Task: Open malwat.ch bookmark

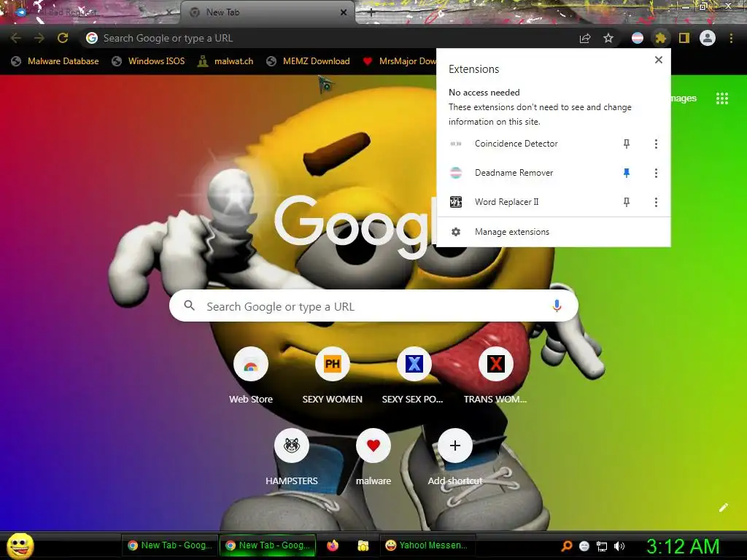Action: (x=225, y=61)
